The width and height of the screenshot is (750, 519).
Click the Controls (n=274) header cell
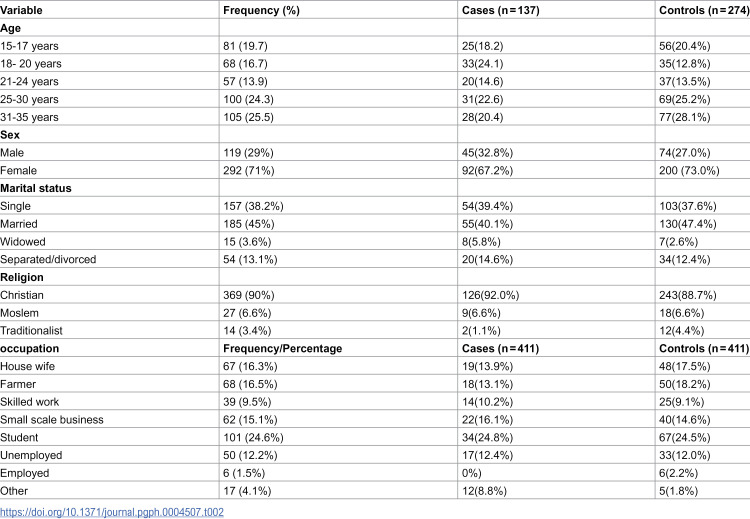click(x=704, y=10)
